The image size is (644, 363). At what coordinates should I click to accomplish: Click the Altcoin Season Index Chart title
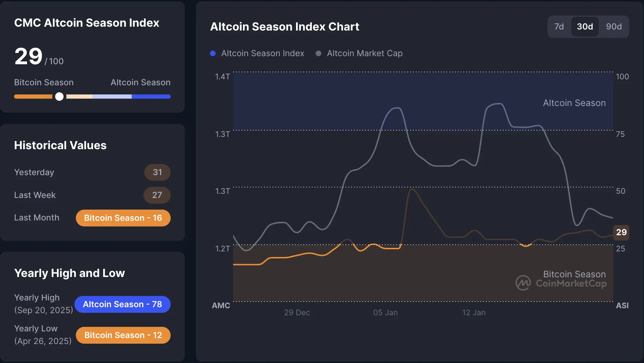point(284,26)
